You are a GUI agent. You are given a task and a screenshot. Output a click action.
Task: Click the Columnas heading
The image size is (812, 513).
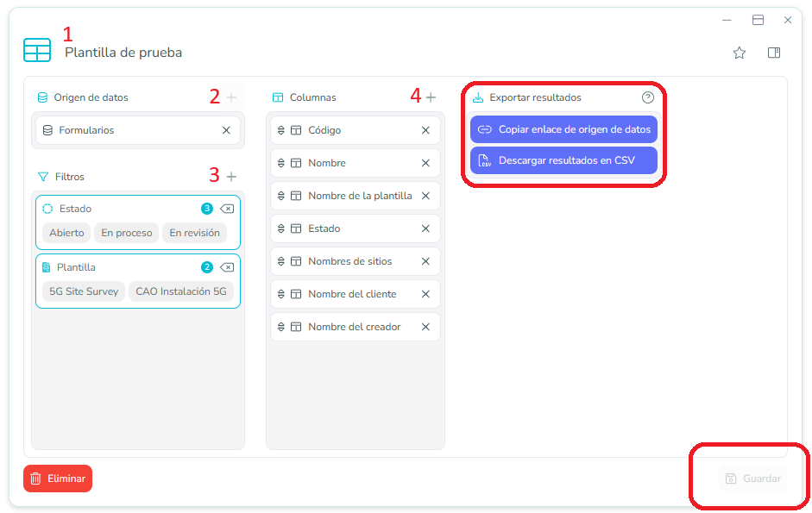pos(312,97)
